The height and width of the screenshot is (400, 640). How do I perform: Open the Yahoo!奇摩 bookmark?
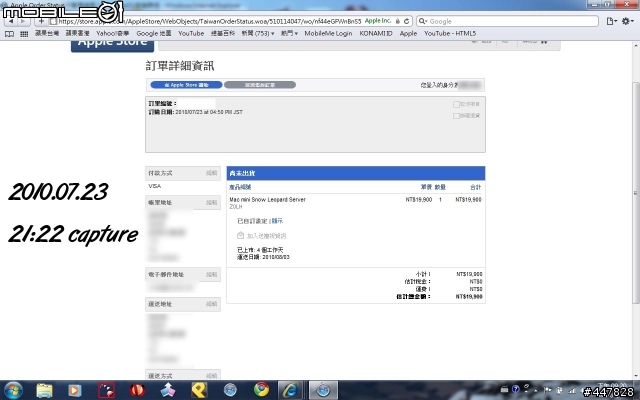(x=113, y=33)
